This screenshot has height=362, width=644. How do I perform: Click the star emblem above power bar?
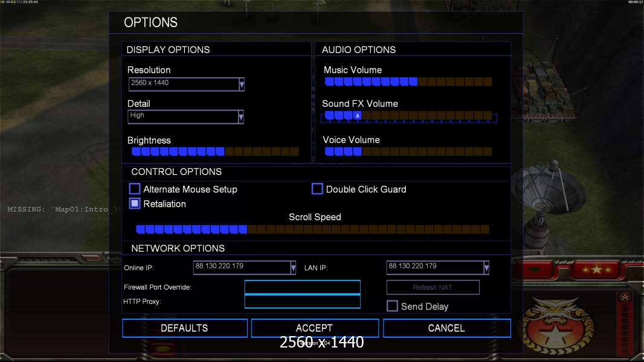(x=625, y=297)
